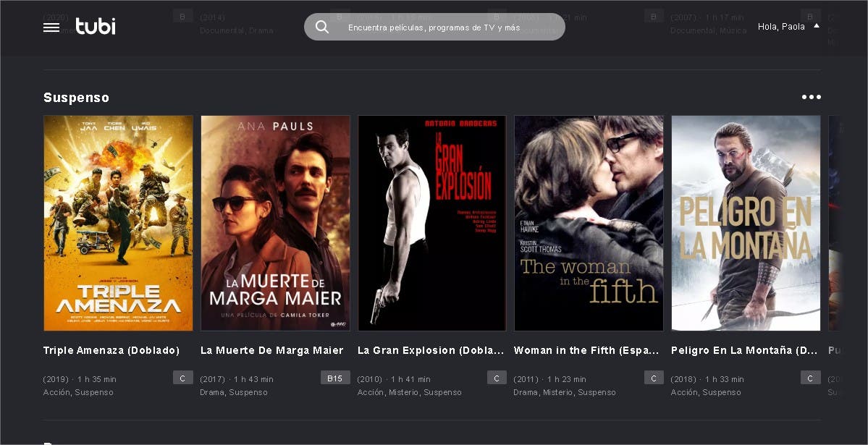Viewport: 868px width, 445px height.
Task: Open Triple Amenaza movie poster
Action: point(118,223)
